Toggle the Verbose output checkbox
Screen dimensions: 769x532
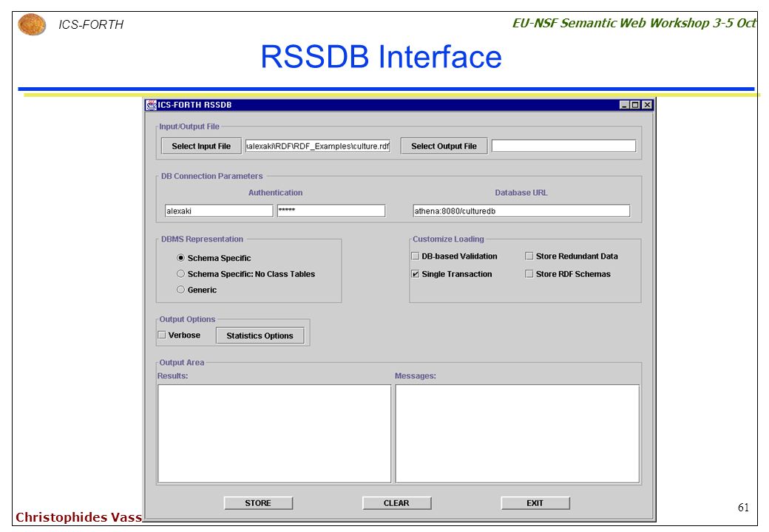tap(162, 335)
